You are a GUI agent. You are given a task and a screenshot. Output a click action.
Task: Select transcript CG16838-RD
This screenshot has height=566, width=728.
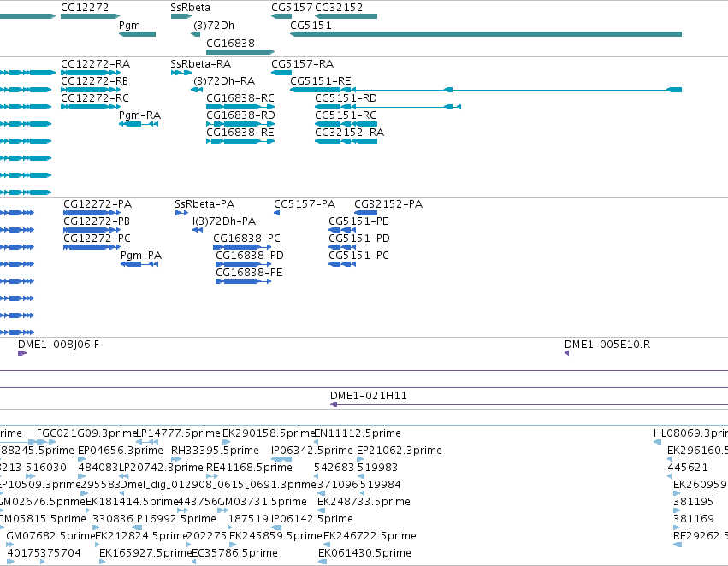pos(240,124)
